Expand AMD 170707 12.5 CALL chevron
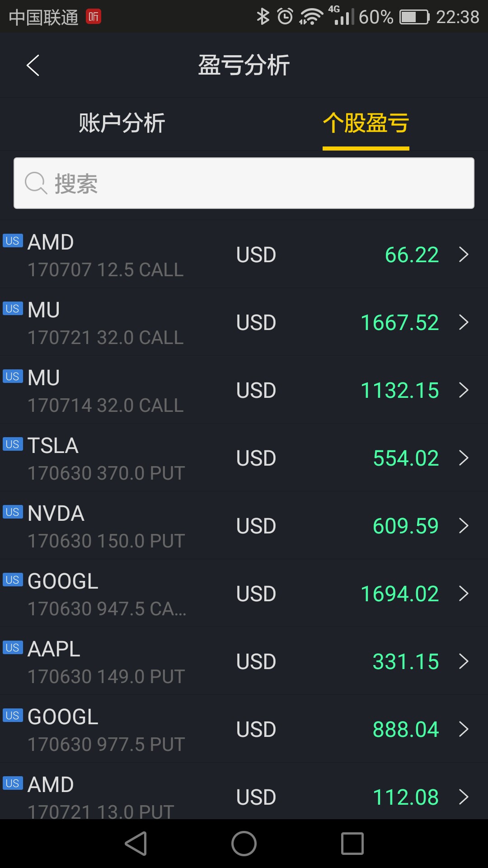The image size is (488, 868). click(x=464, y=255)
